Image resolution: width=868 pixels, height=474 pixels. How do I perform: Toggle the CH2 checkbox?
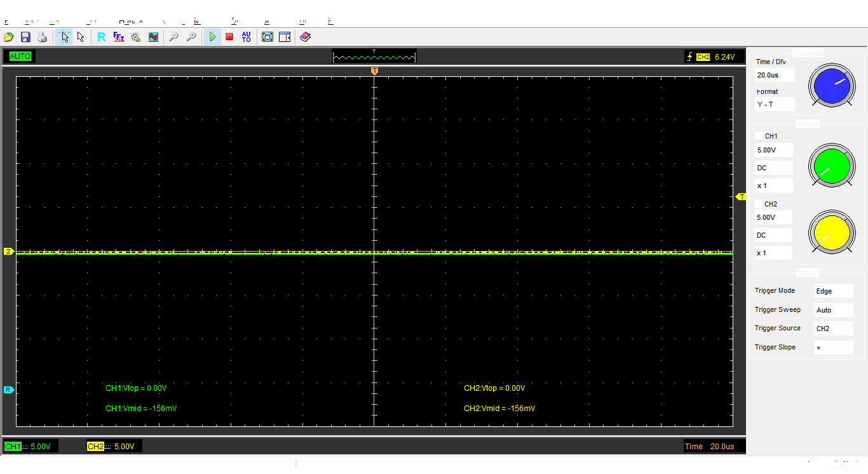(x=759, y=204)
